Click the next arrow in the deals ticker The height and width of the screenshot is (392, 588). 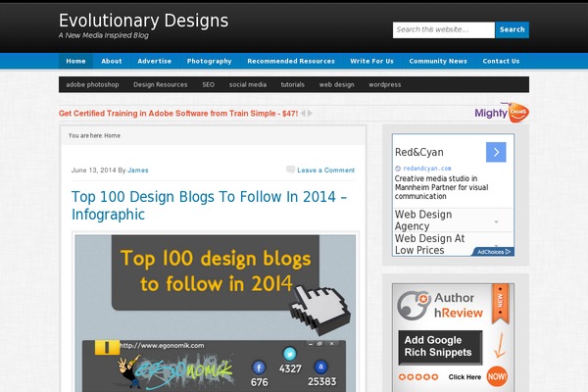point(310,114)
